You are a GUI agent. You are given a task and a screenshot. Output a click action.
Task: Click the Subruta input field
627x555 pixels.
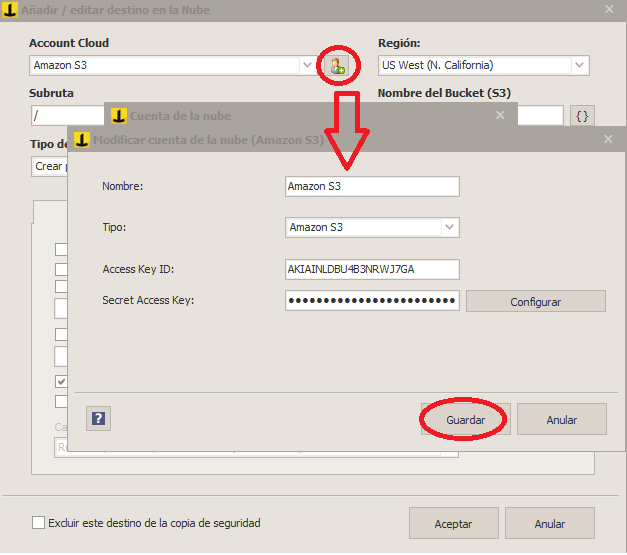point(68,116)
